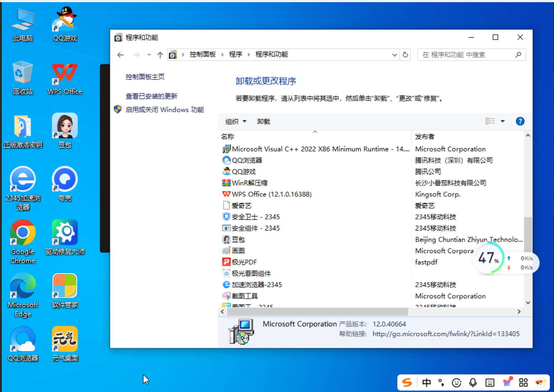Select the 正版激活密钥 folder icon
The image size is (554, 392).
coord(23,131)
